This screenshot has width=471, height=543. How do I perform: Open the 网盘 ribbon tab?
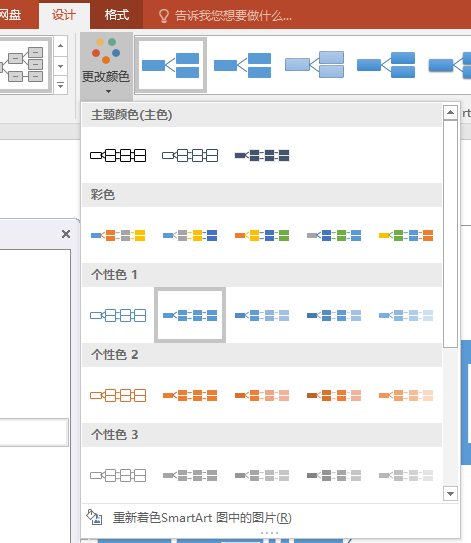[x=10, y=15]
